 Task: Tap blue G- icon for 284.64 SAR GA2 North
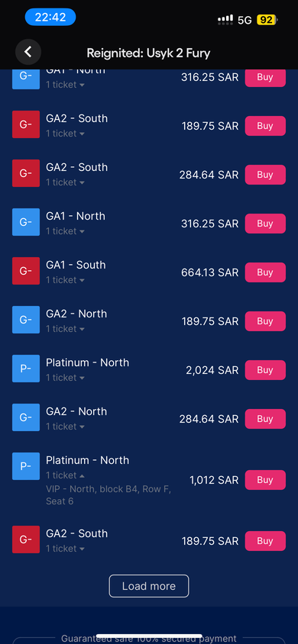click(x=26, y=417)
